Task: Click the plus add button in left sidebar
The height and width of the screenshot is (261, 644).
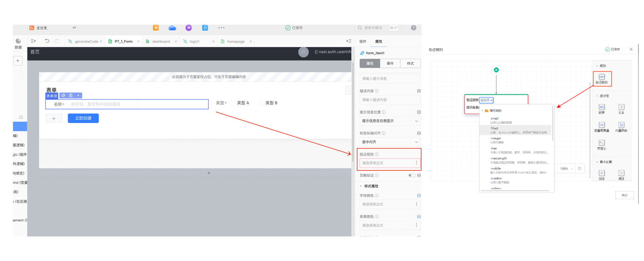Action: [x=18, y=61]
